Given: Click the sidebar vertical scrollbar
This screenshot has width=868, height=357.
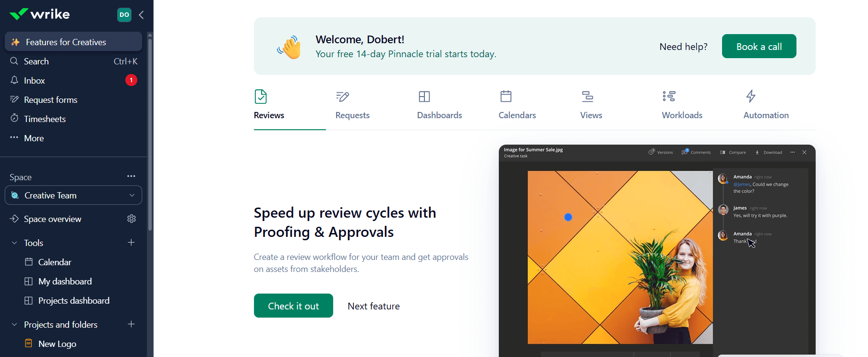Looking at the screenshot, I should pyautogui.click(x=150, y=135).
